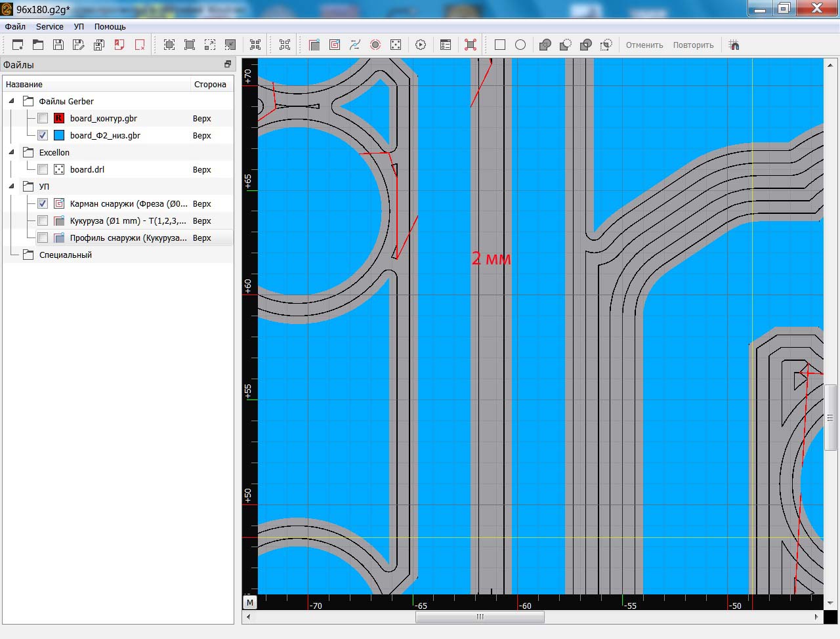Select the pocket toolpath icon

pyautogui.click(x=335, y=45)
